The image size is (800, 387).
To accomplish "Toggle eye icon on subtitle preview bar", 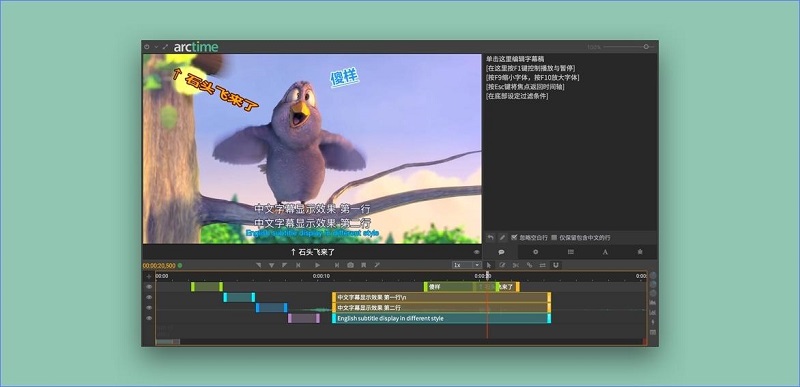I will pos(477,252).
